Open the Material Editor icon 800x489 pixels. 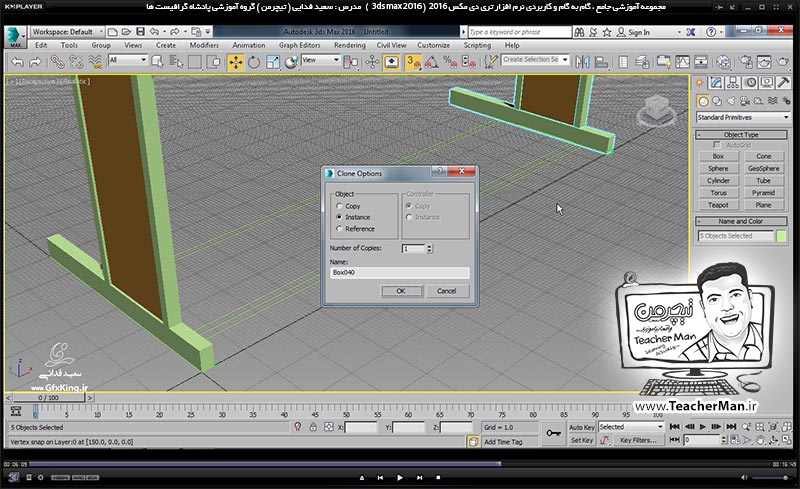tap(723, 62)
